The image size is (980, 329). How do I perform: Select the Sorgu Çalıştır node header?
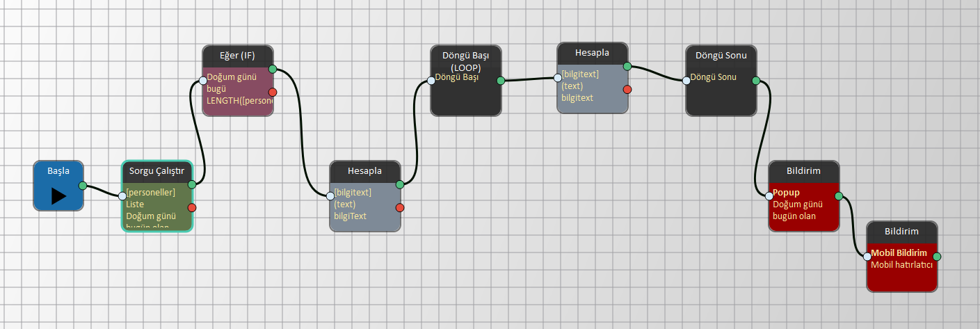(x=156, y=171)
